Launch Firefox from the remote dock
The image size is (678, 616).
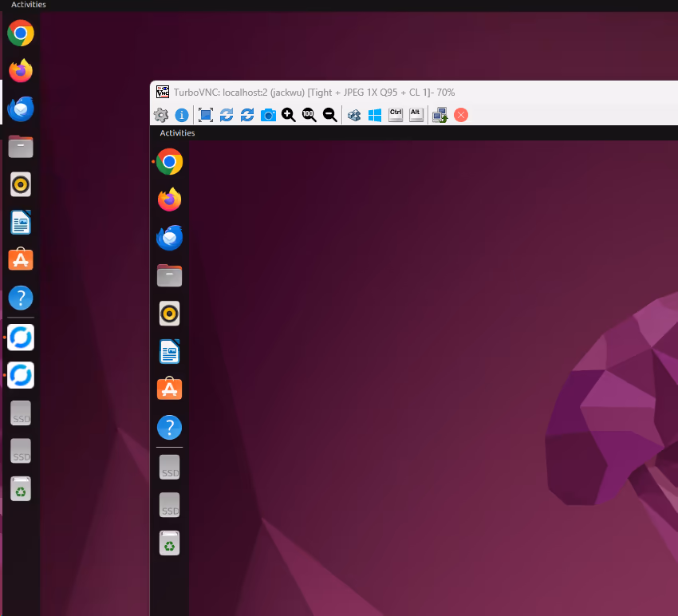pyautogui.click(x=169, y=199)
